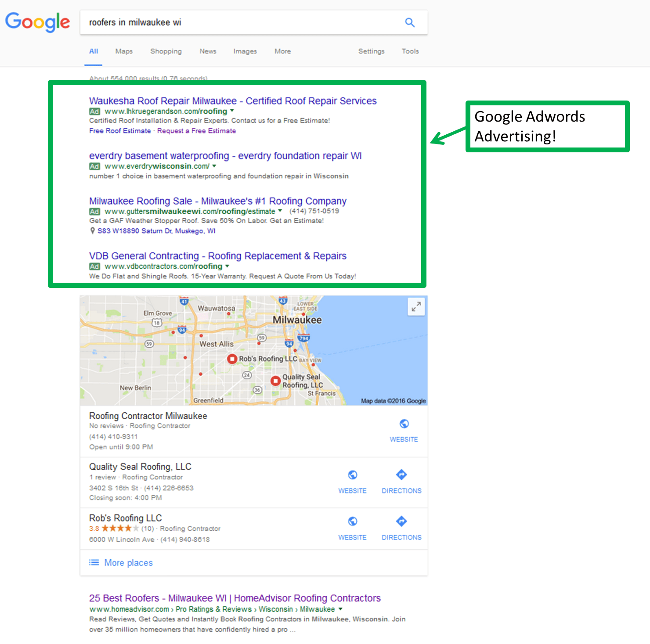Open the search Tools menu
This screenshot has width=650, height=644.
410,51
